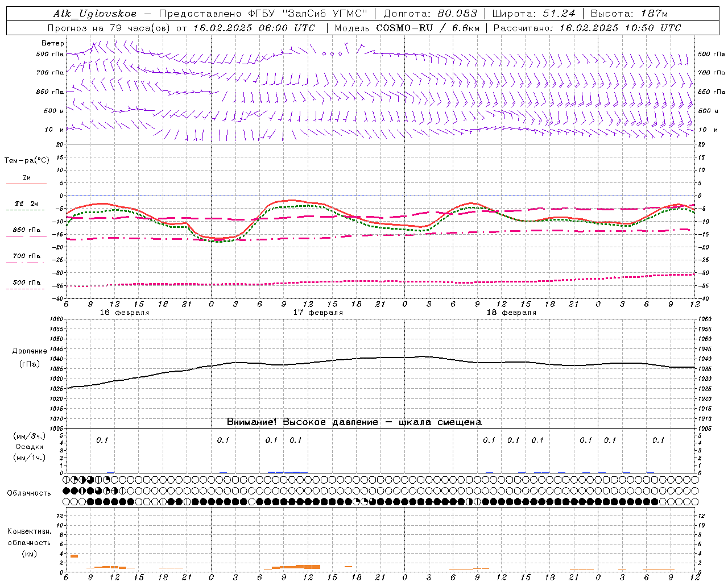Select the 'Предоставлено ФГБУ "ЗапСиб УГМС"' provider text

263,14
